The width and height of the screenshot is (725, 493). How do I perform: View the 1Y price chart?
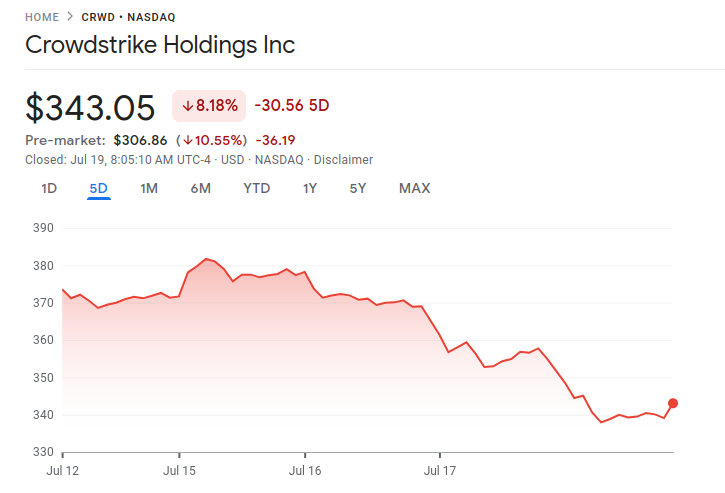pyautogui.click(x=310, y=188)
